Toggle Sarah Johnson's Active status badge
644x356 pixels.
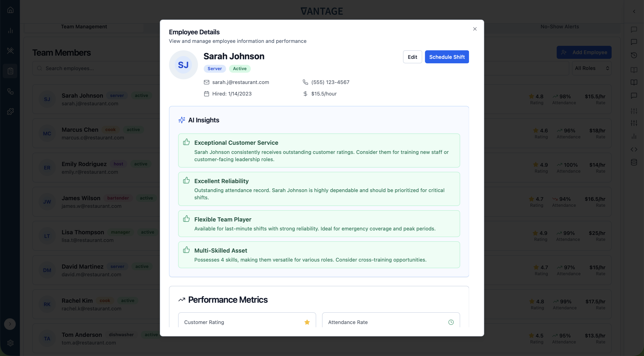[x=240, y=69]
